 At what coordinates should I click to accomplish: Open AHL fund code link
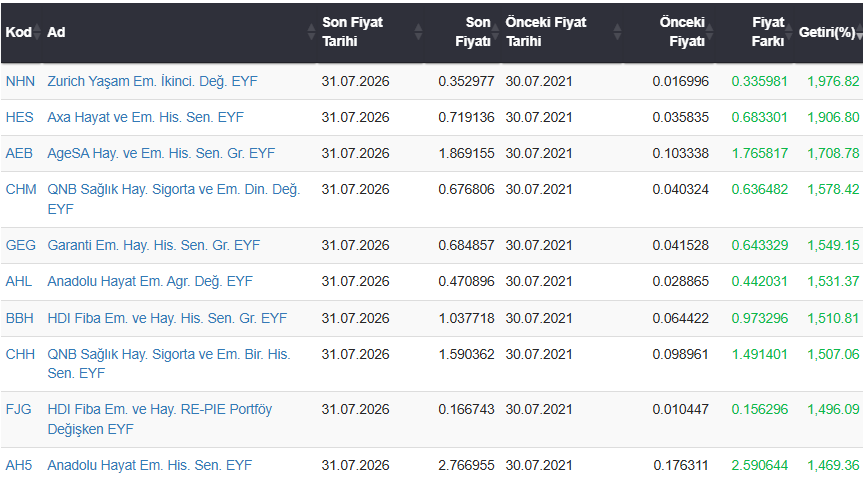click(x=19, y=281)
